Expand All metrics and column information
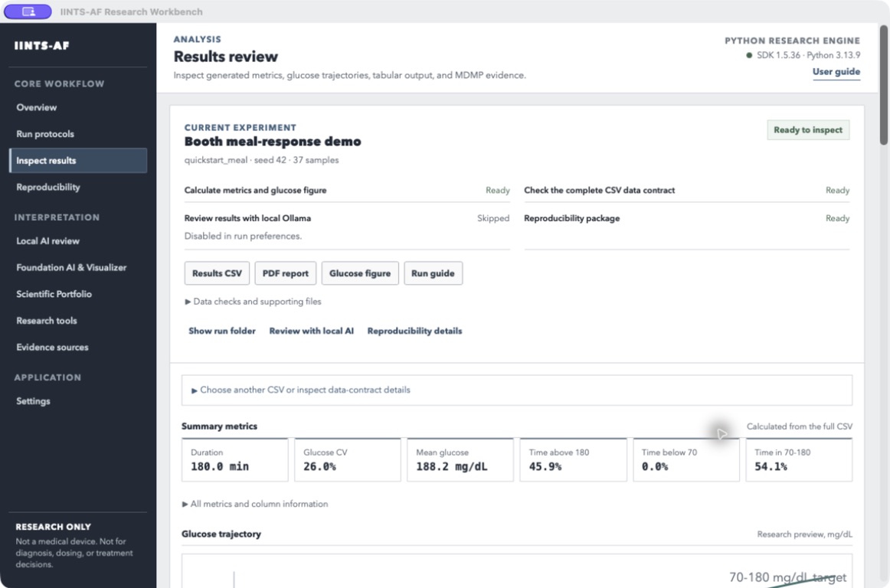 pyautogui.click(x=255, y=504)
